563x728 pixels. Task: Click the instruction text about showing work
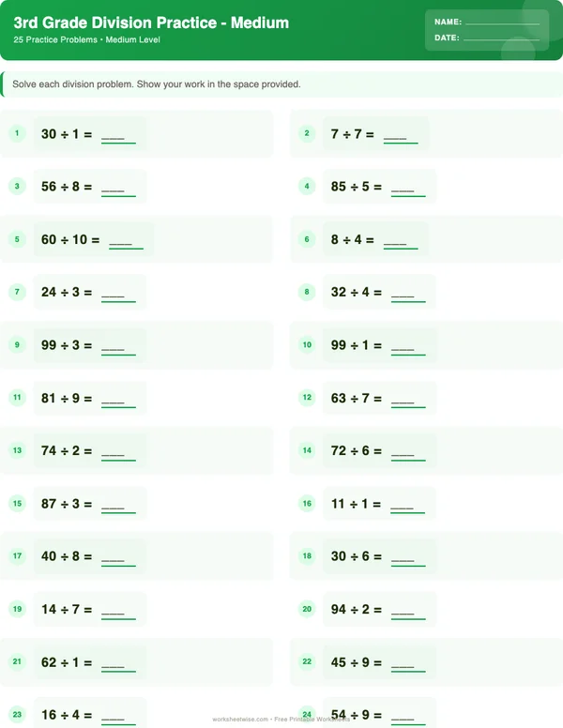pyautogui.click(x=157, y=84)
